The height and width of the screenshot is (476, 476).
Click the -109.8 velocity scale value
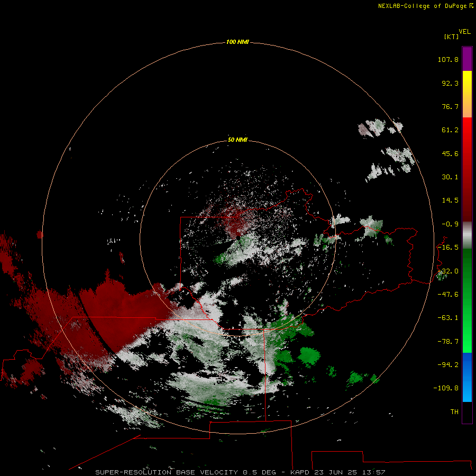[x=446, y=388]
